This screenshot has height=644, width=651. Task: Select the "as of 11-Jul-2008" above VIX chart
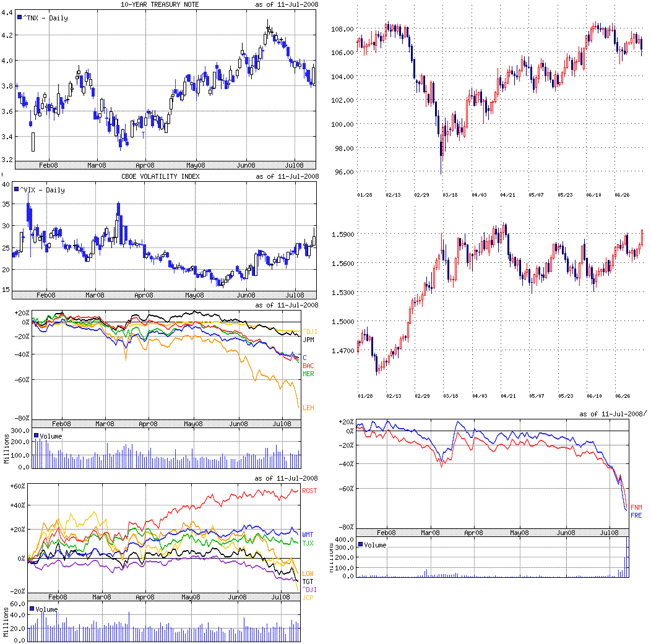tap(287, 176)
